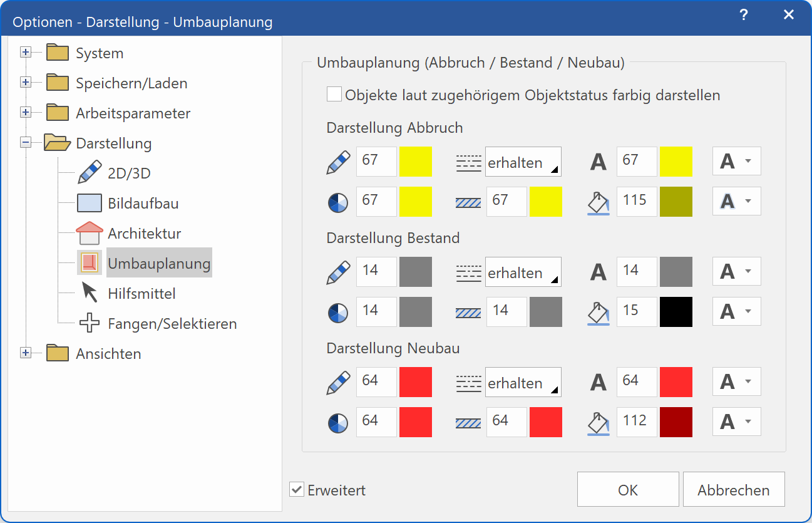Open the erhalten dropdown under Darstellung Abbruch

[523, 162]
